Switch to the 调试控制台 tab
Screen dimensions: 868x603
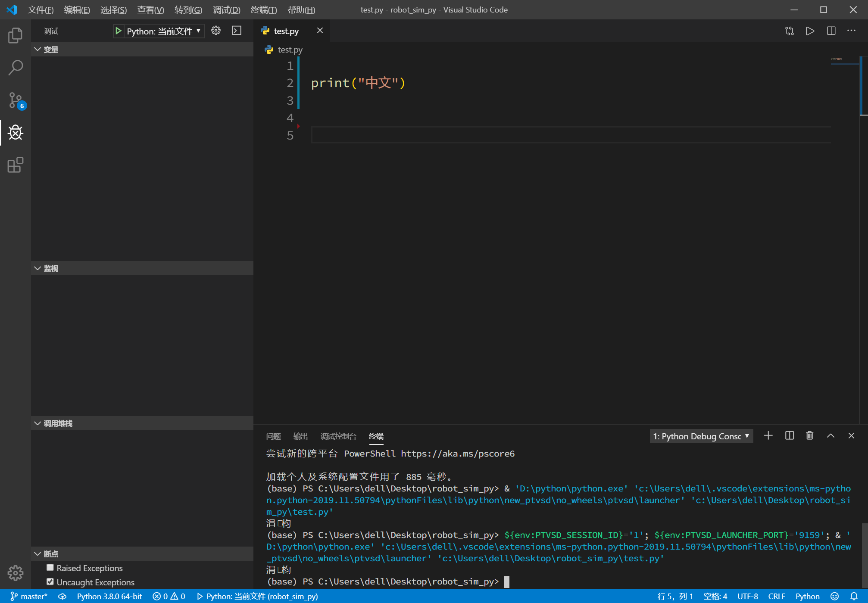click(339, 436)
